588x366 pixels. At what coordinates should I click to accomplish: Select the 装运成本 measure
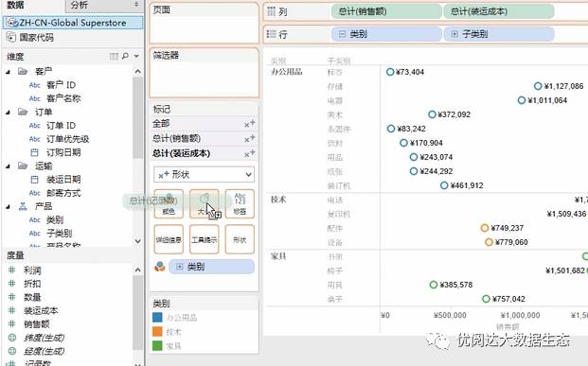41,310
